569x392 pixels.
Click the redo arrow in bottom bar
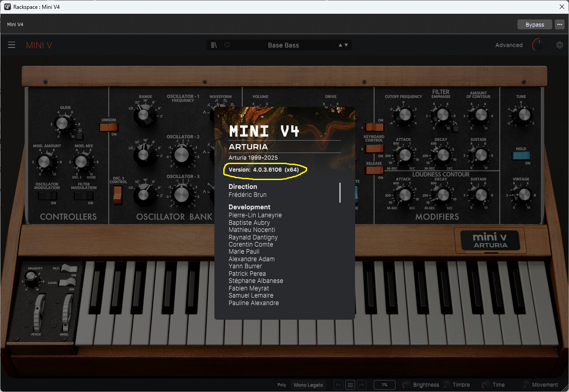click(361, 385)
